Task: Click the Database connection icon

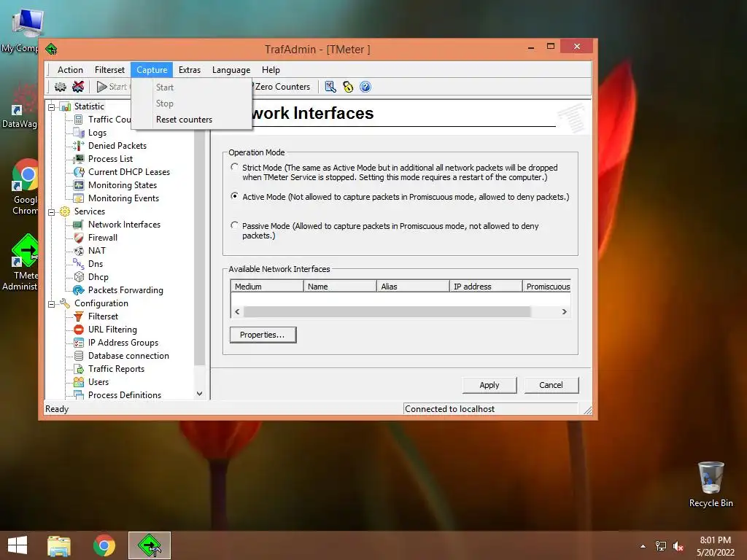Action: click(x=79, y=356)
